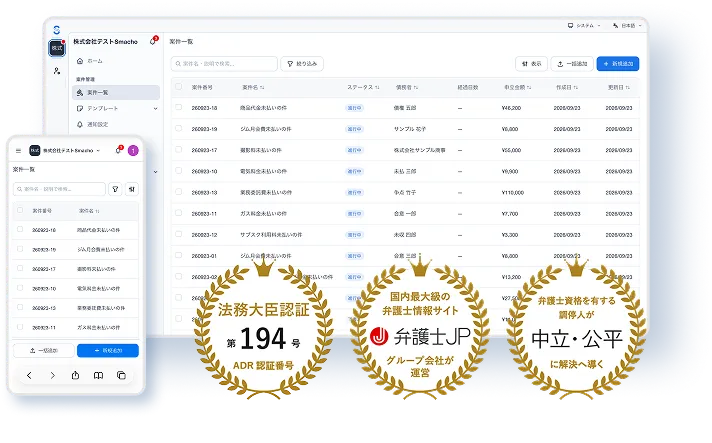Click 株式会社サンプル商事 in the desktop table

point(419,150)
